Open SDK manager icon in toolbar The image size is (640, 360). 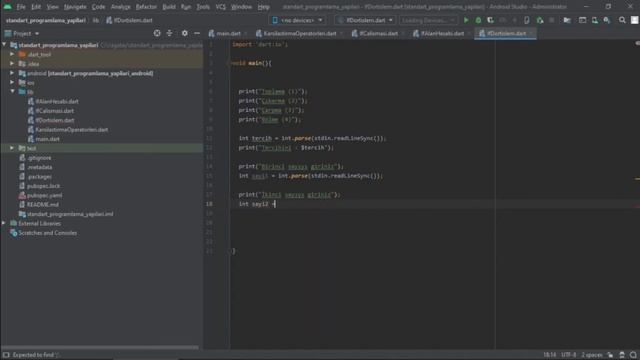coord(607,20)
